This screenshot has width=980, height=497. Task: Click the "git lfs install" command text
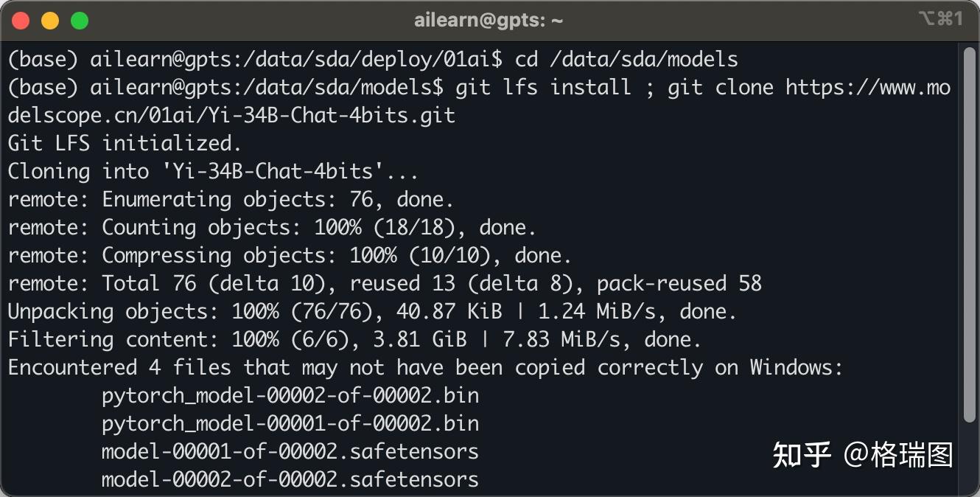543,88
